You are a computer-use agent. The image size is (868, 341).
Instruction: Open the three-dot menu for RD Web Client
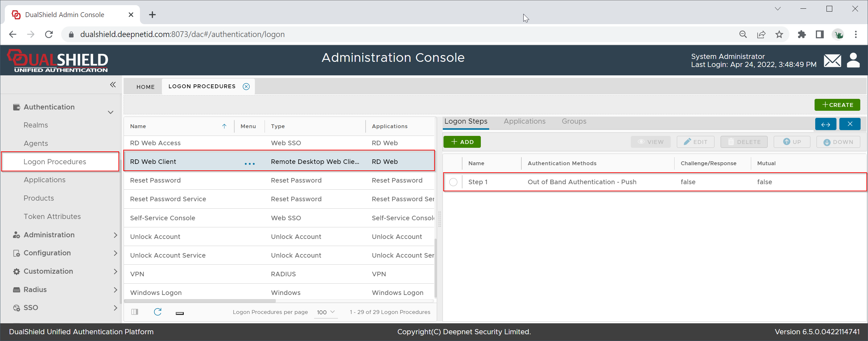pos(249,164)
